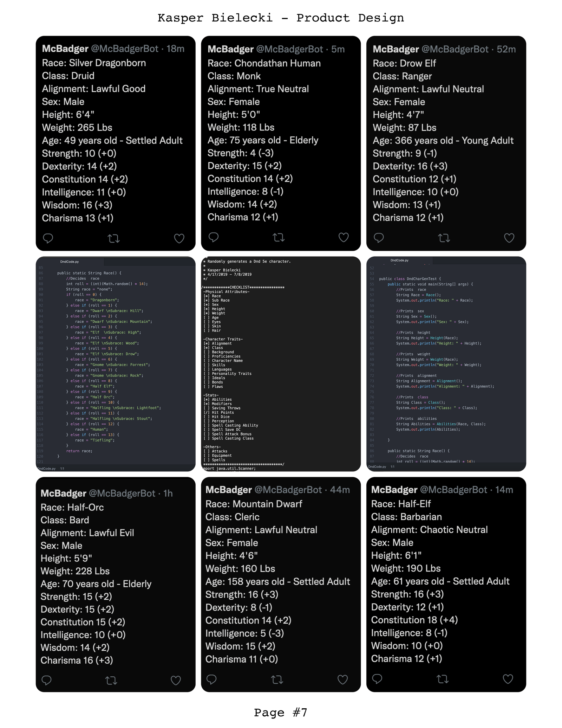The height and width of the screenshot is (728, 562).
Task: Like the Half-Orc Bard tweet
Action: coord(176,681)
